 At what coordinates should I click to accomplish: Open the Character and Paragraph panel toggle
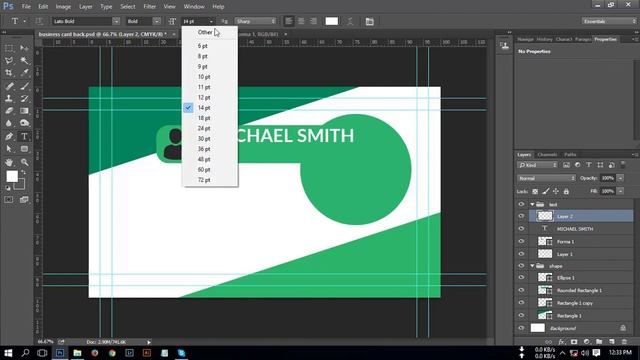(369, 21)
